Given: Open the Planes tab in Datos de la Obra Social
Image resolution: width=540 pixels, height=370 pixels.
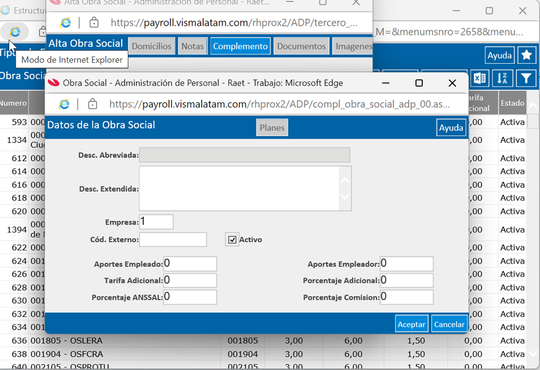Looking at the screenshot, I should point(272,127).
